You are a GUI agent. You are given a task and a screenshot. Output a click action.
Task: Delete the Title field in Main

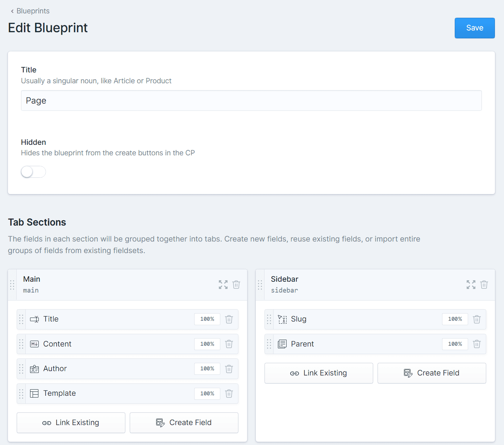click(229, 319)
